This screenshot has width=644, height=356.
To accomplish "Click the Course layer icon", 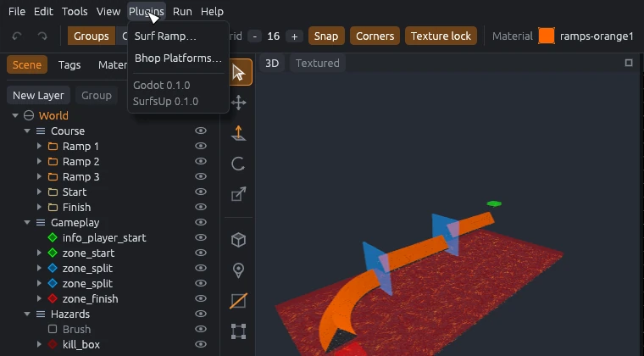I will click(x=41, y=131).
